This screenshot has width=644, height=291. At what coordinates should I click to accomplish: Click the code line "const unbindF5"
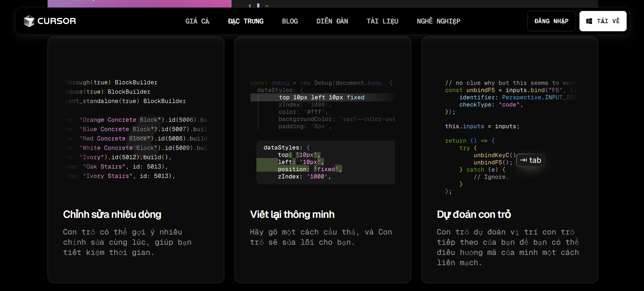pos(511,90)
